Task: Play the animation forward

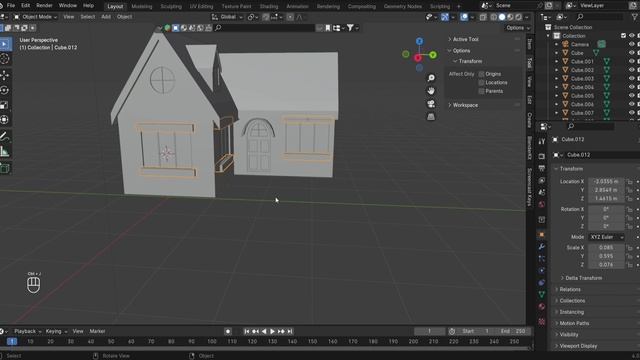Action: point(272,331)
